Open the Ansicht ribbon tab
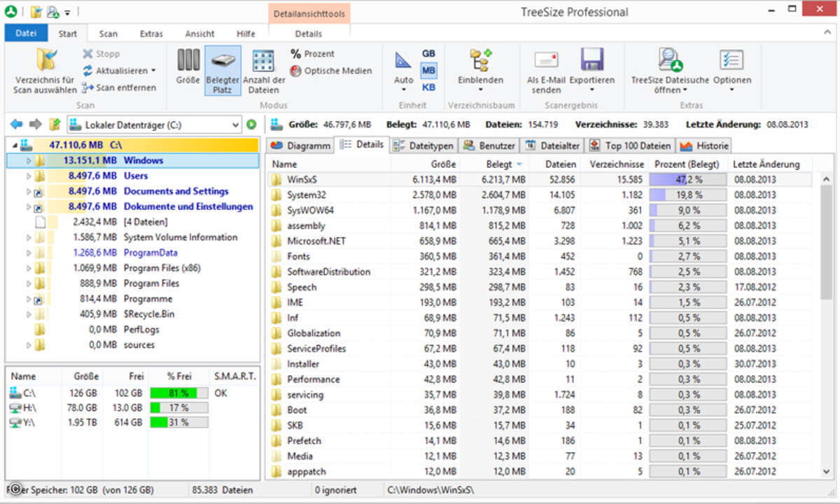The width and height of the screenshot is (840, 504). [200, 34]
